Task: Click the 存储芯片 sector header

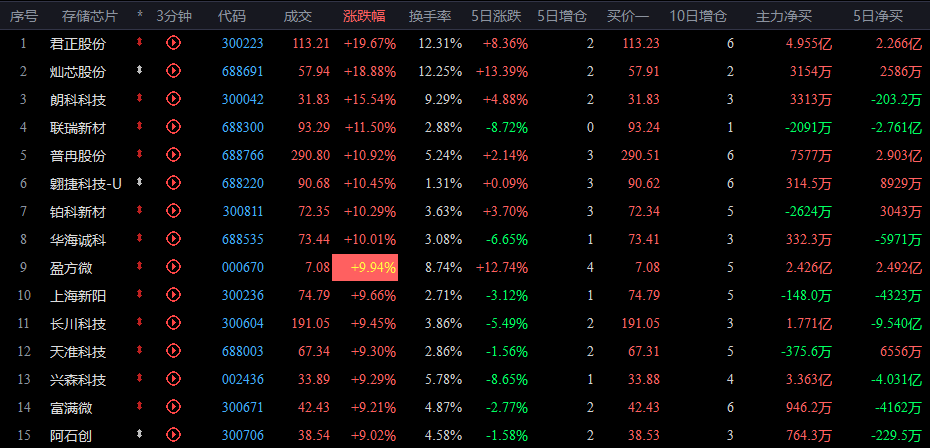Action: click(90, 16)
